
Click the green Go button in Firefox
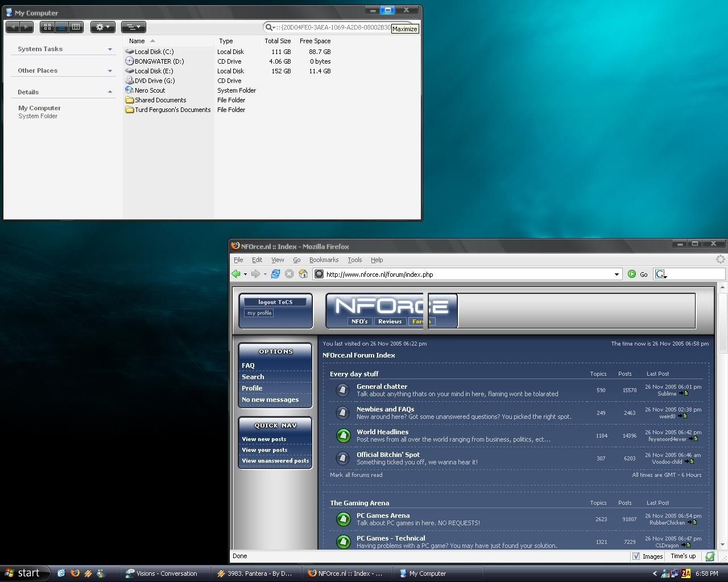click(x=637, y=274)
